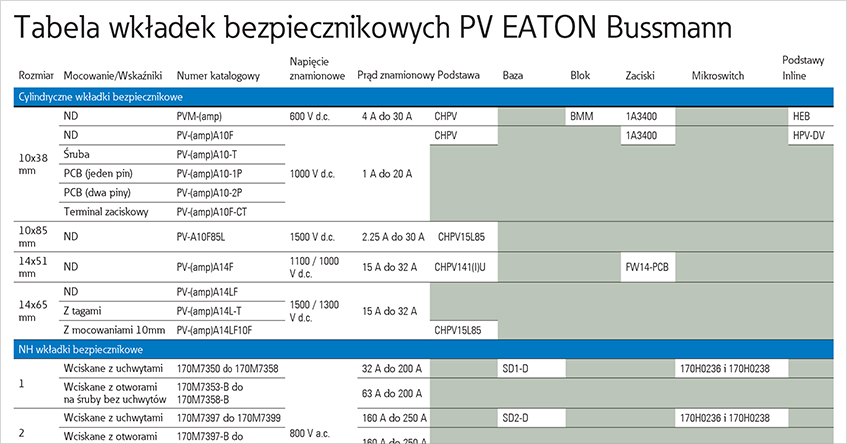Click the 'BMM' block cell
Screen dimensions: 847x444
[x=581, y=116]
